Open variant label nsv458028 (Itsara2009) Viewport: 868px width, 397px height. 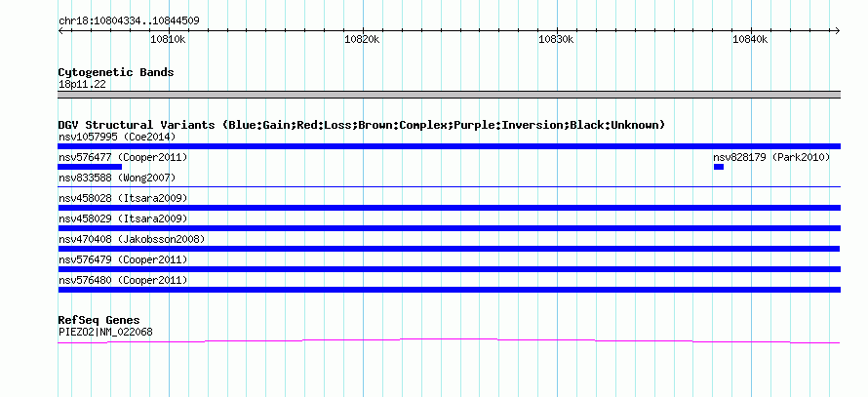pyautogui.click(x=123, y=198)
